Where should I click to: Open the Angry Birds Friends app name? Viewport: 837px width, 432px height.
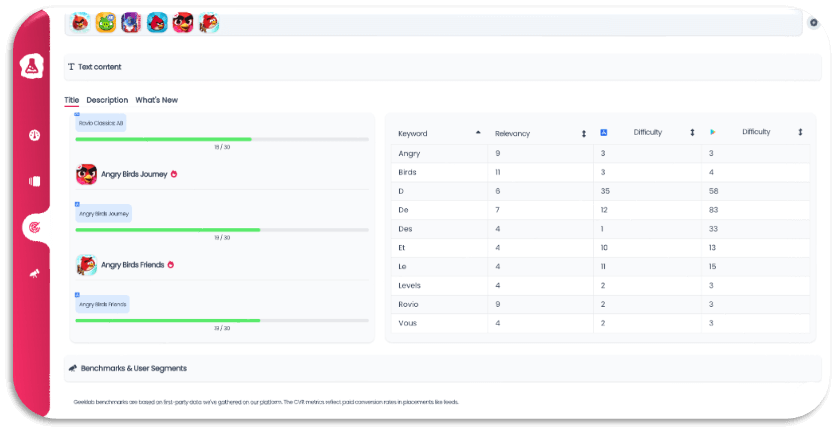point(132,265)
